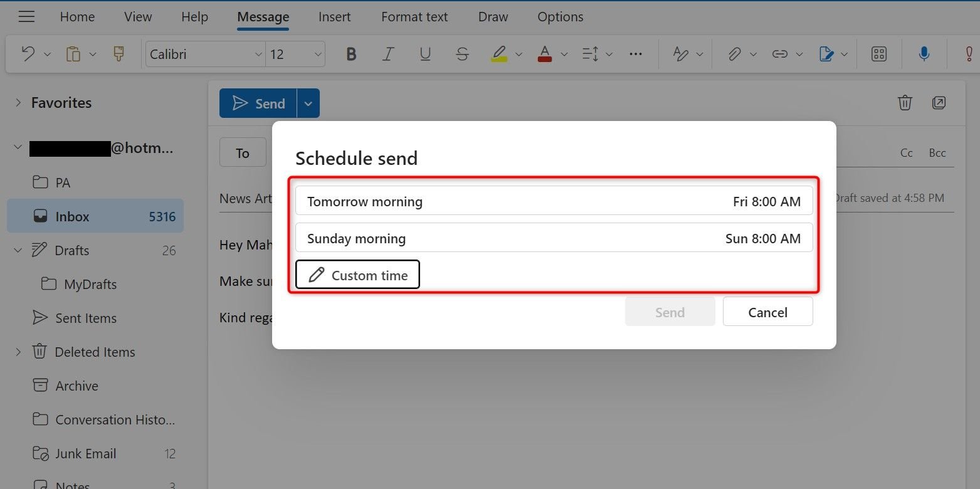Image resolution: width=980 pixels, height=489 pixels.
Task: Toggle Underline formatting
Action: tap(425, 55)
